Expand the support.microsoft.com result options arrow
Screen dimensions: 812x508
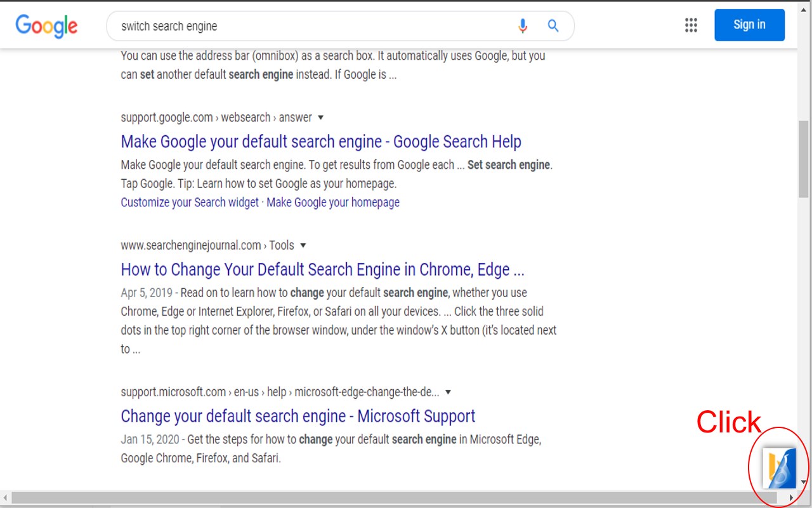coord(448,392)
